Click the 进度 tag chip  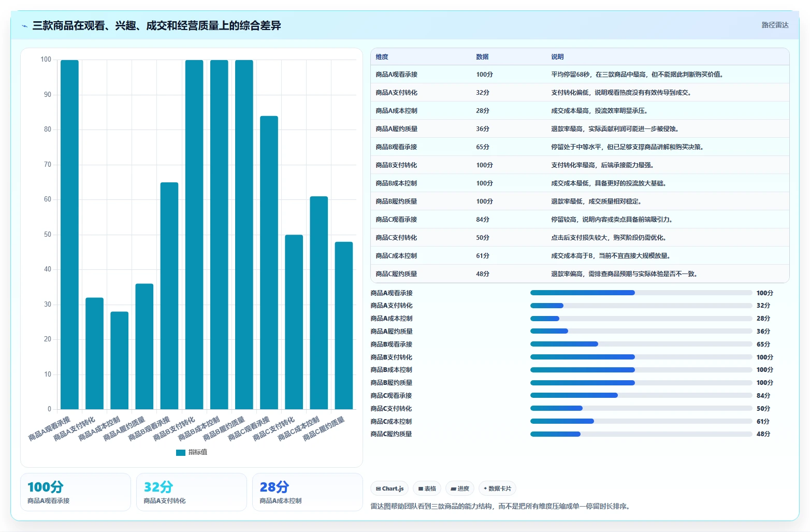(460, 488)
